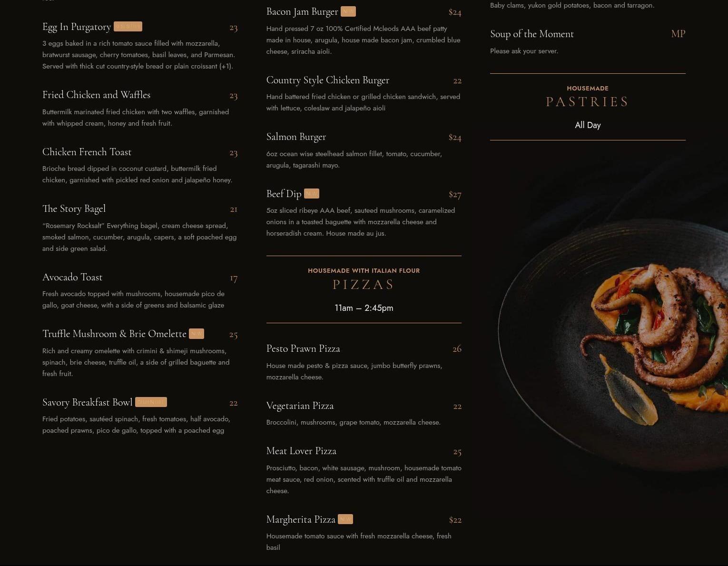Click the NEW badge beside Margherita Pizza
The image size is (728, 566).
point(345,519)
